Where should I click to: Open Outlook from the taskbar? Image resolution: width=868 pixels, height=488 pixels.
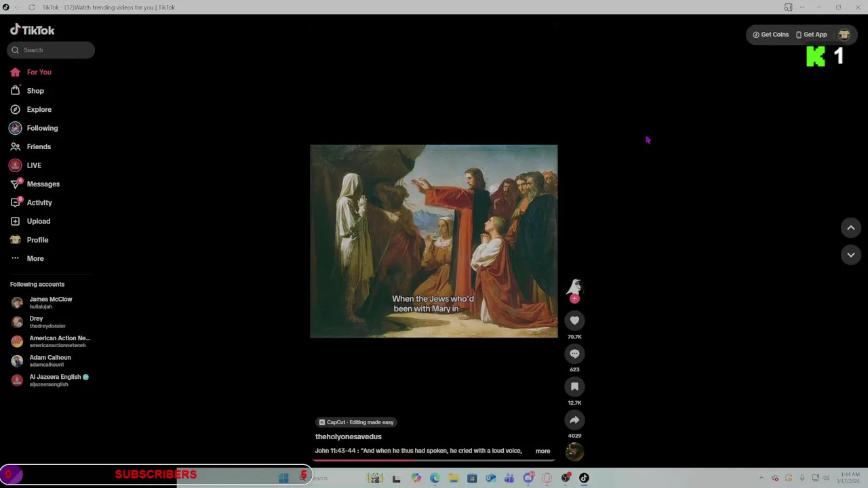[x=491, y=478]
